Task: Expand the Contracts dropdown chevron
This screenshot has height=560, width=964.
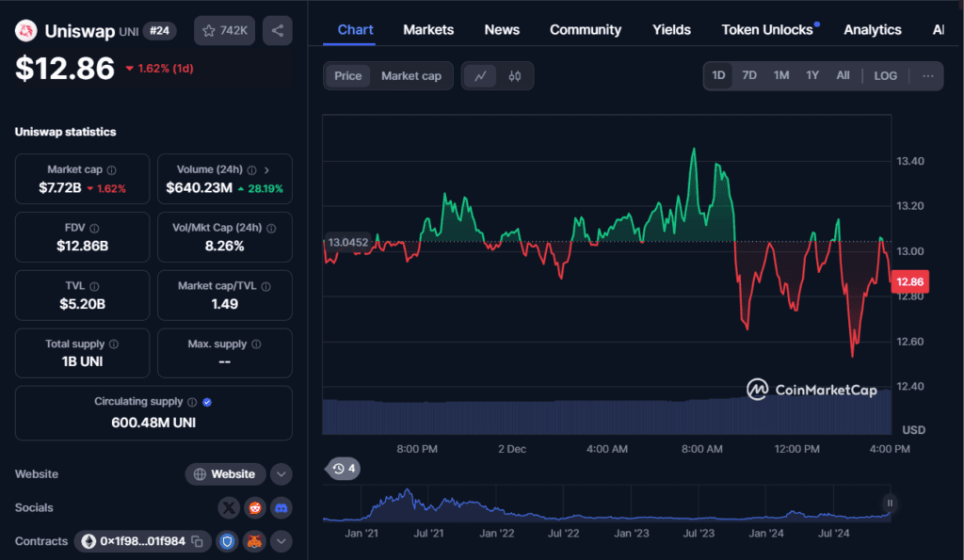Action: [281, 541]
